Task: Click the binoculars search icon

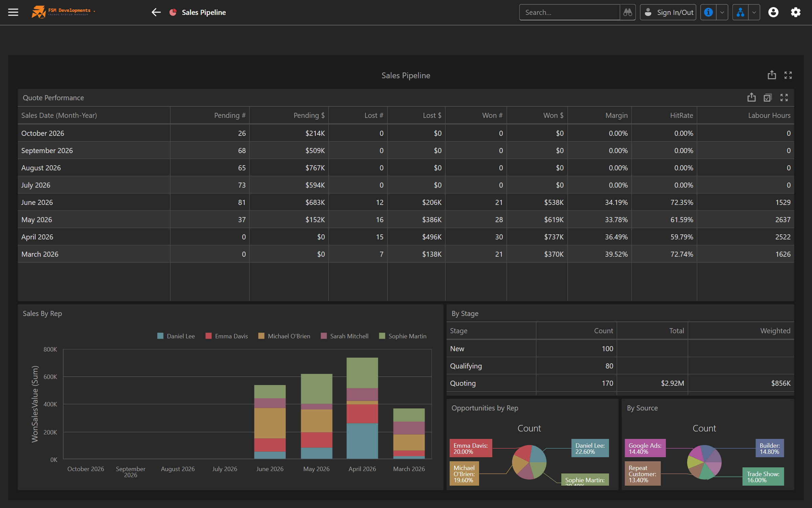Action: [628, 12]
